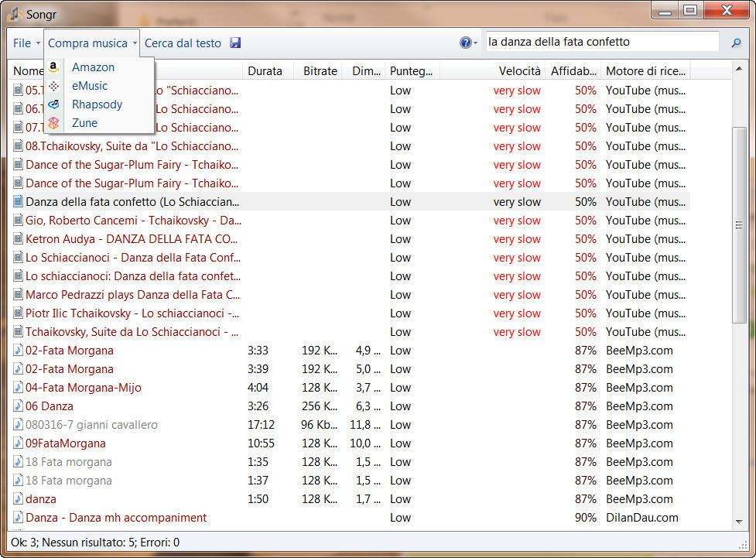Click music note icon of 06 Danza

point(18,406)
